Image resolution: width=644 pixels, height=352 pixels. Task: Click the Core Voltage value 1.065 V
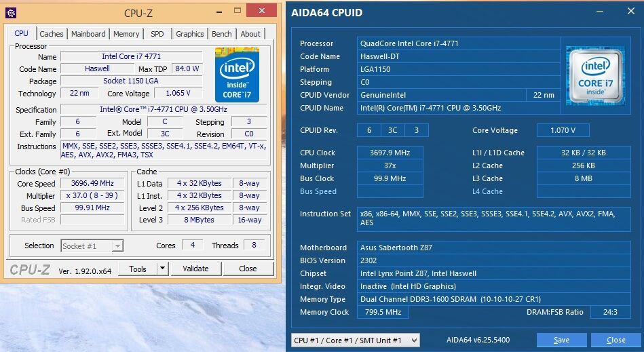point(178,93)
